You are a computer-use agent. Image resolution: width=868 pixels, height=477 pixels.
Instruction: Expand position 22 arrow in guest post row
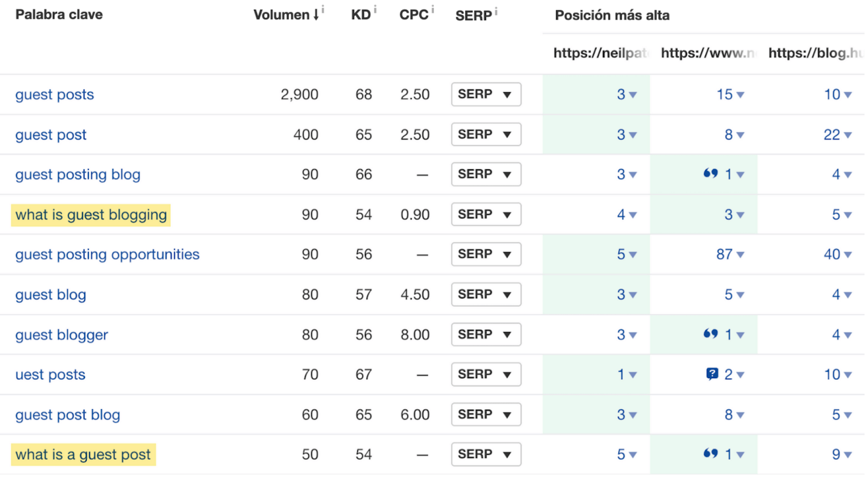[x=848, y=135]
